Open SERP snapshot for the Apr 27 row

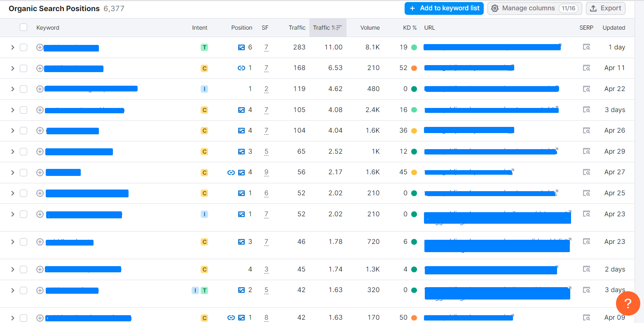click(x=586, y=172)
